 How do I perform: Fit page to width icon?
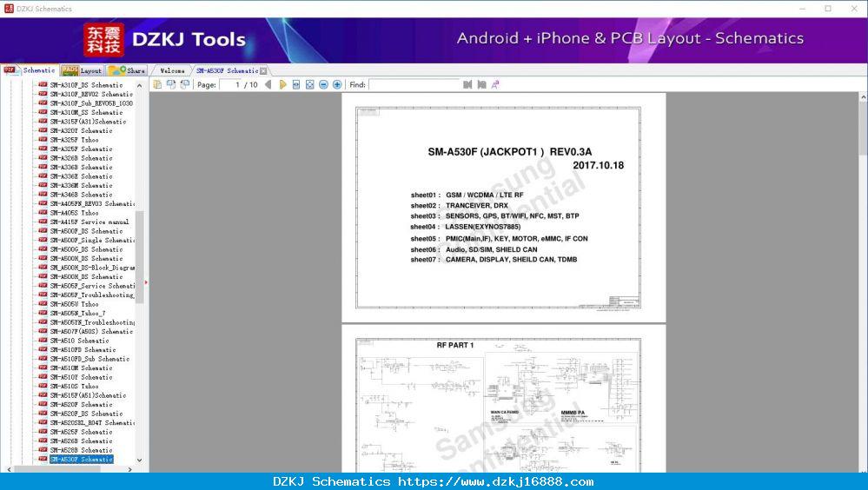296,85
